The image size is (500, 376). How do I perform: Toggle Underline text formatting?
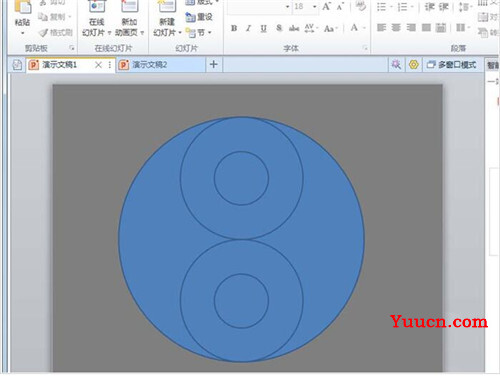pyautogui.click(x=263, y=28)
